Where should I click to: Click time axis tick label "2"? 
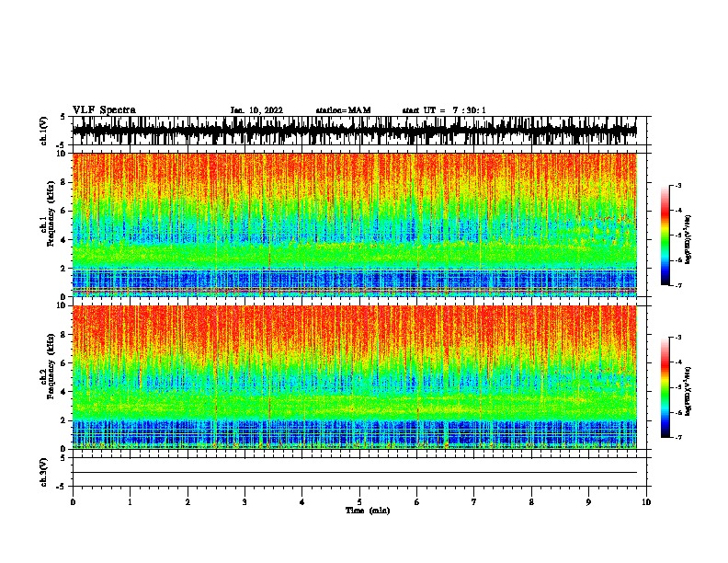(x=188, y=502)
